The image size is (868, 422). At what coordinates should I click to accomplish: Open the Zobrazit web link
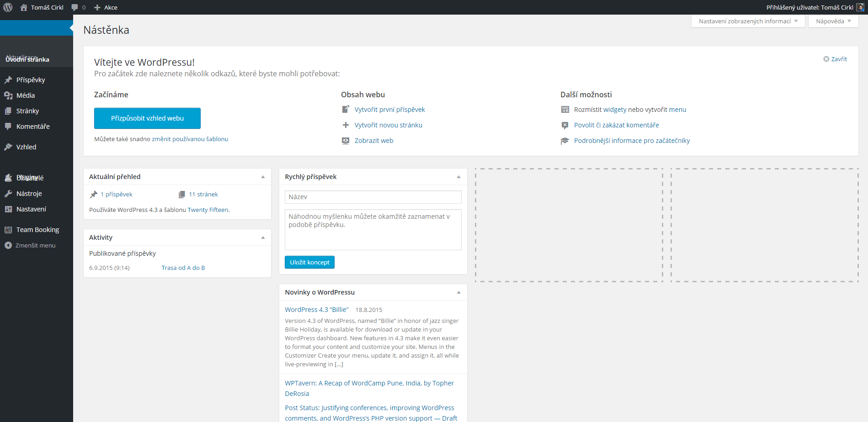[x=374, y=141]
